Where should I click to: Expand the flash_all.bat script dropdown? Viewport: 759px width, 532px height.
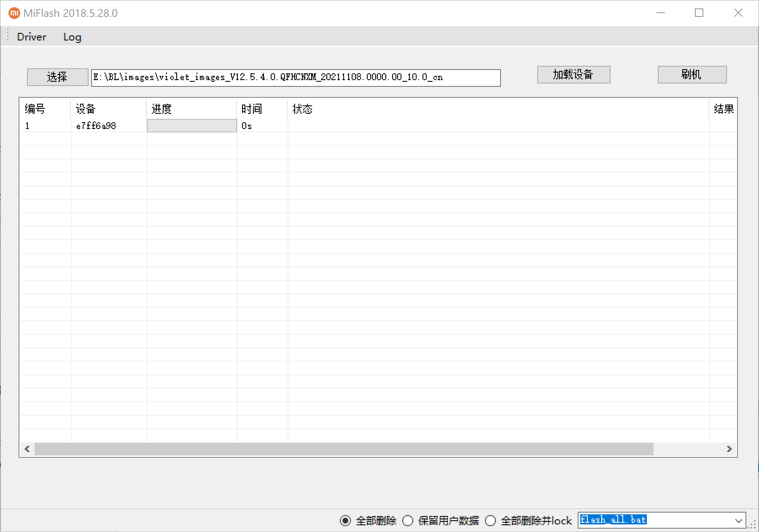[738, 521]
